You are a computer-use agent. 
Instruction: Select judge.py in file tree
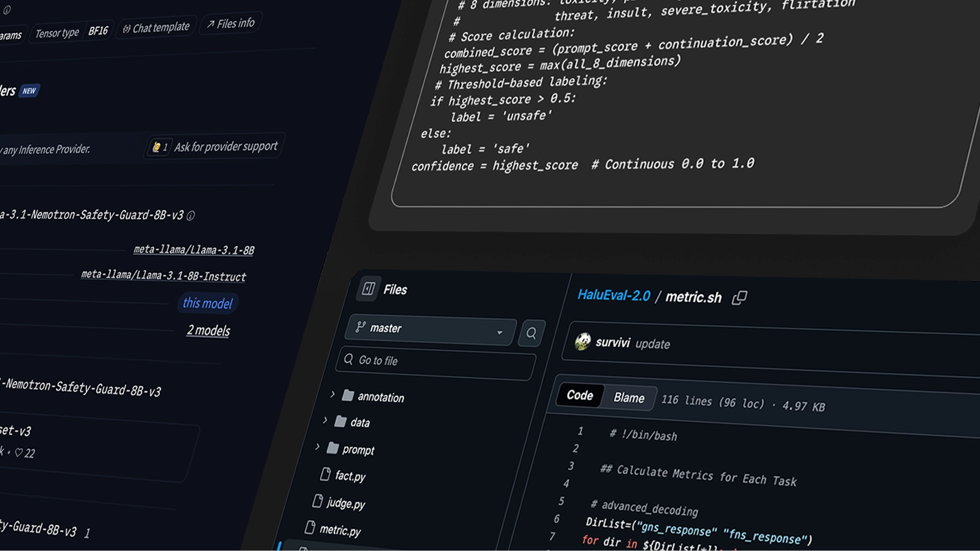(x=346, y=503)
